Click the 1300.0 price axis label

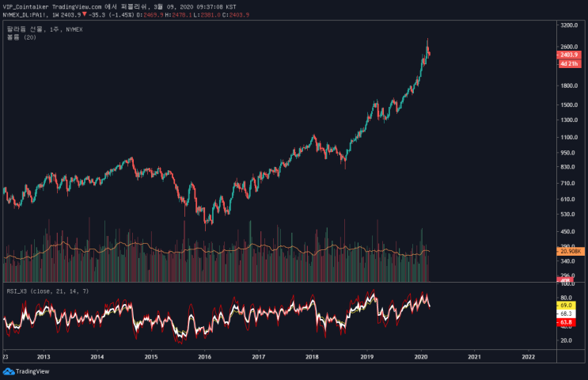coord(569,120)
